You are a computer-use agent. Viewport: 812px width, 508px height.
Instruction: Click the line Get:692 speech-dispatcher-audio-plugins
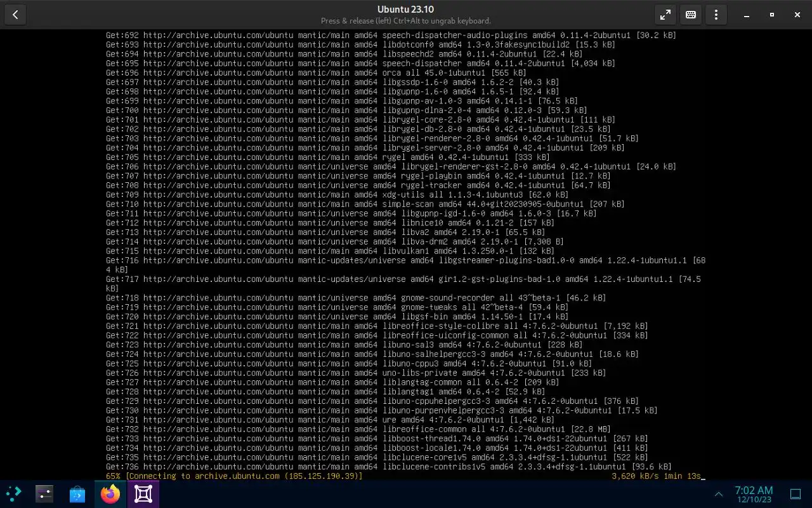tap(391, 36)
